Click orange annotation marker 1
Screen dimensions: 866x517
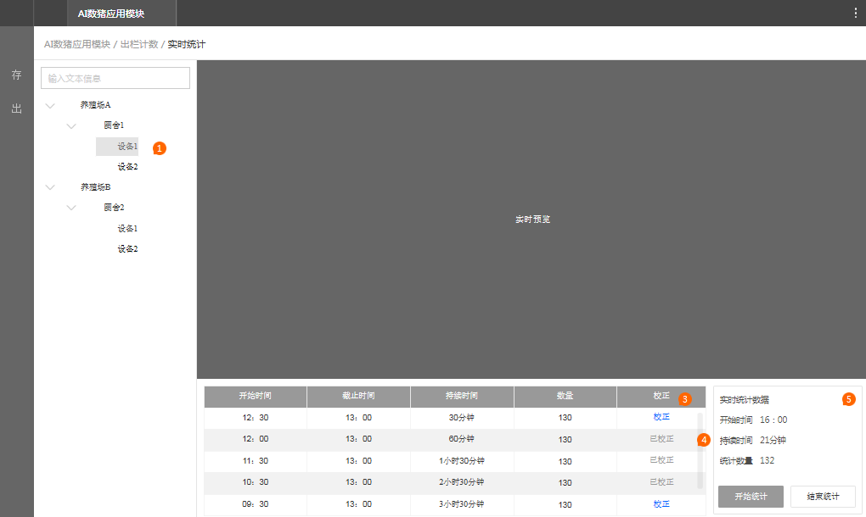(x=159, y=148)
